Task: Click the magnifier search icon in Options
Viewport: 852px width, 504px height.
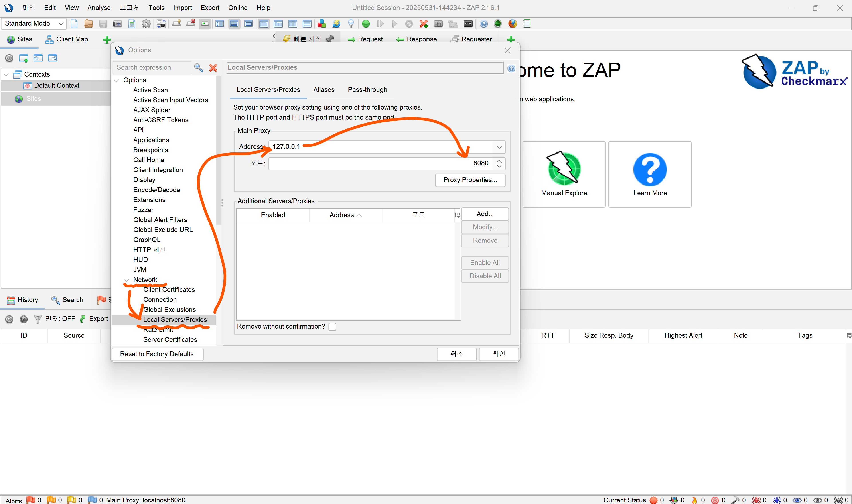Action: point(198,68)
